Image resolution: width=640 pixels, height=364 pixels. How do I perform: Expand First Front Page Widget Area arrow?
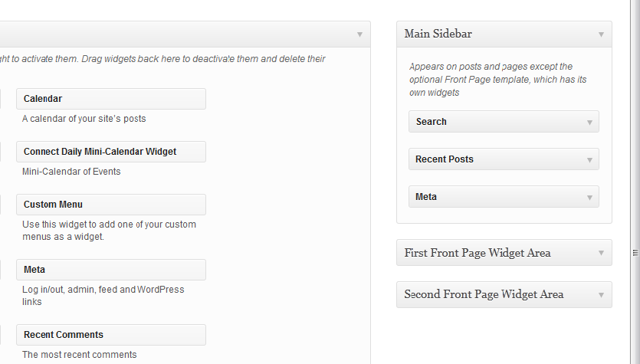601,254
